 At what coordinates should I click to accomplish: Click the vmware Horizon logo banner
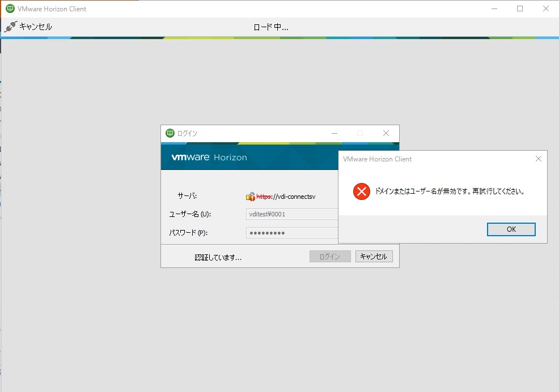pos(209,157)
